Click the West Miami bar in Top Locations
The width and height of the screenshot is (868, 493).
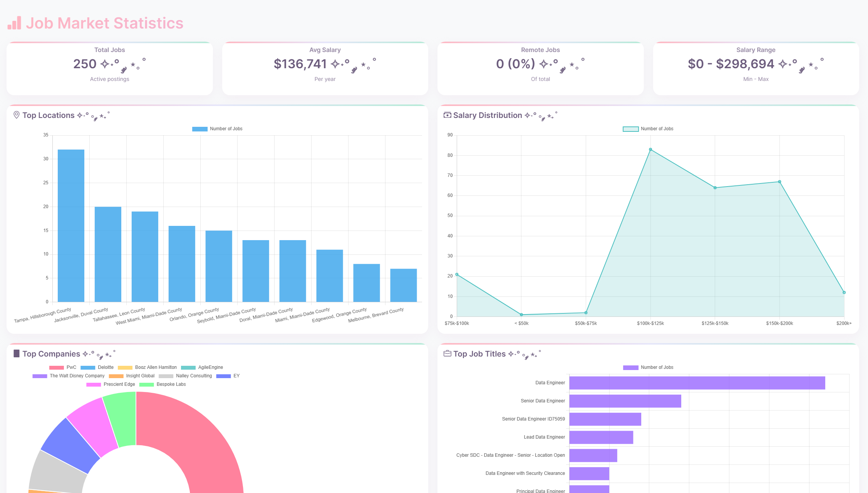coord(182,264)
